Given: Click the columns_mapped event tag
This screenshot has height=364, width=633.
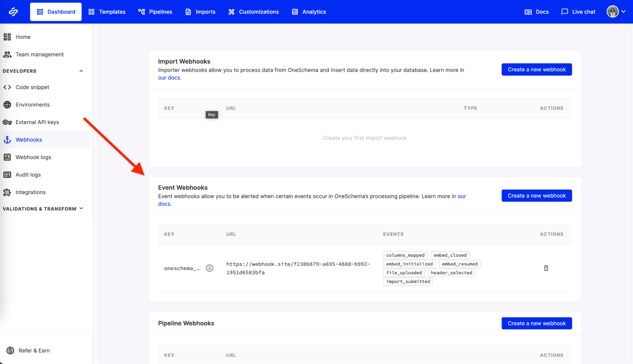Looking at the screenshot, I should click(405, 255).
